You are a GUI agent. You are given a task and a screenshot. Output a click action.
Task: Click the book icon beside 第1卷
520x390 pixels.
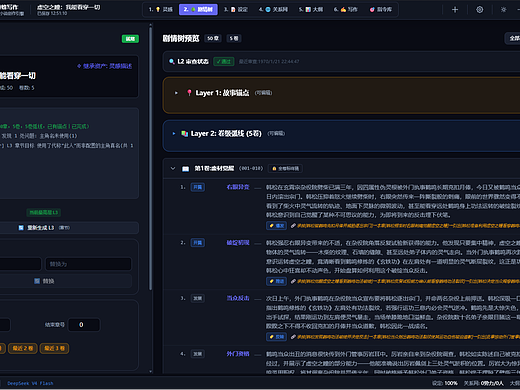[x=185, y=169]
